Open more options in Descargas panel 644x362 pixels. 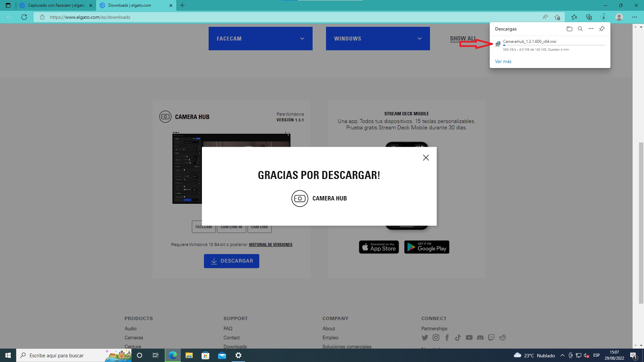(x=591, y=29)
